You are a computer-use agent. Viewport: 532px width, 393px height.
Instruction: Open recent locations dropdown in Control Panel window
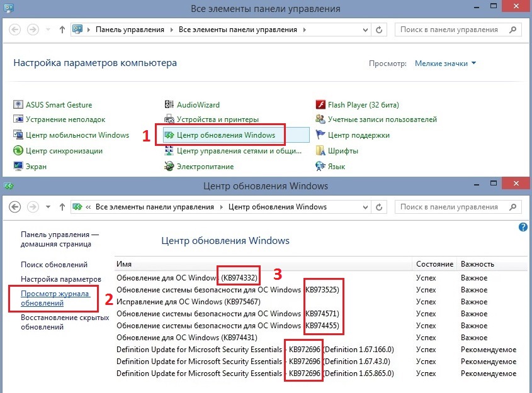[48, 30]
